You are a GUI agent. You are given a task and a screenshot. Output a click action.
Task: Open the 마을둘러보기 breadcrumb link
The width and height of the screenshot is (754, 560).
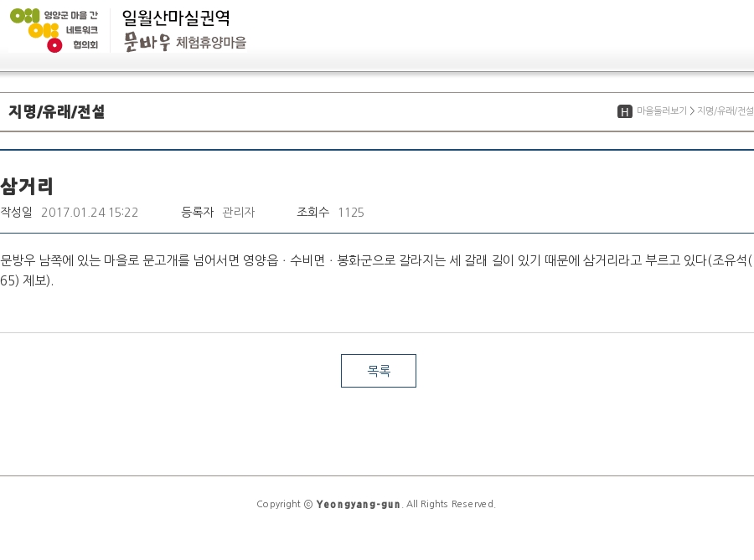pyautogui.click(x=662, y=111)
